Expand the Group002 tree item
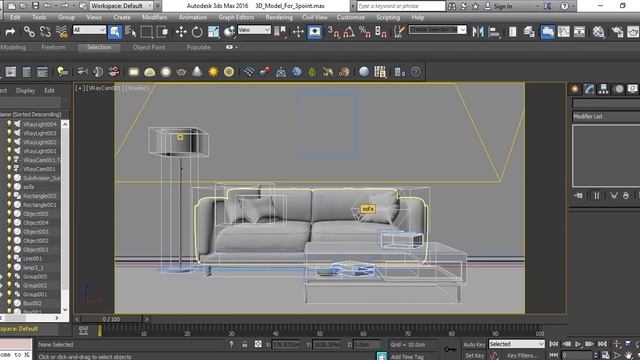Viewport: 640px width, 360px height. tap(2, 285)
